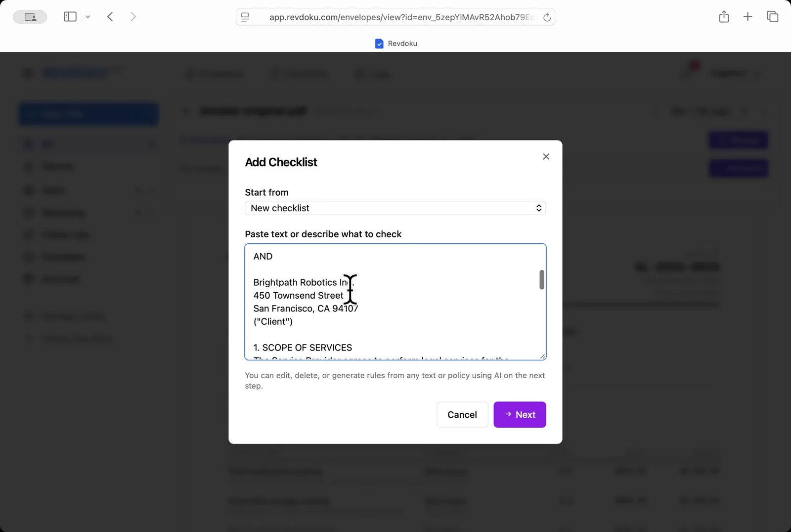Navigate back using the browser back arrow
This screenshot has width=791, height=532.
pyautogui.click(x=110, y=16)
